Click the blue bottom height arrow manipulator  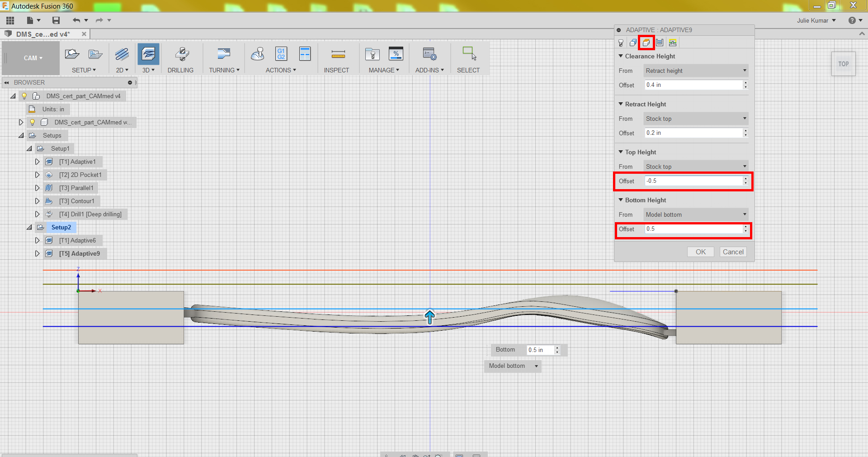(x=429, y=317)
